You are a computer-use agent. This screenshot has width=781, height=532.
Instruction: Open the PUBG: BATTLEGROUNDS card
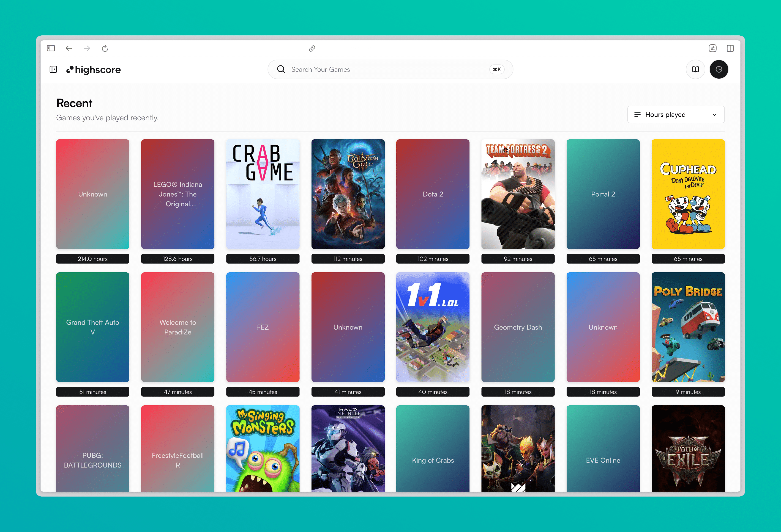tap(93, 448)
